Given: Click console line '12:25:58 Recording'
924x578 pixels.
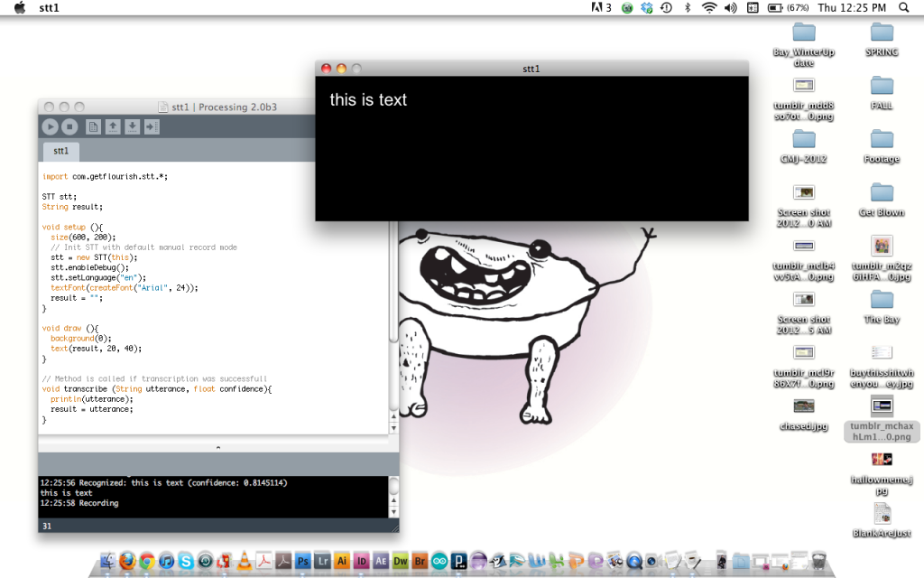Looking at the screenshot, I should (79, 503).
